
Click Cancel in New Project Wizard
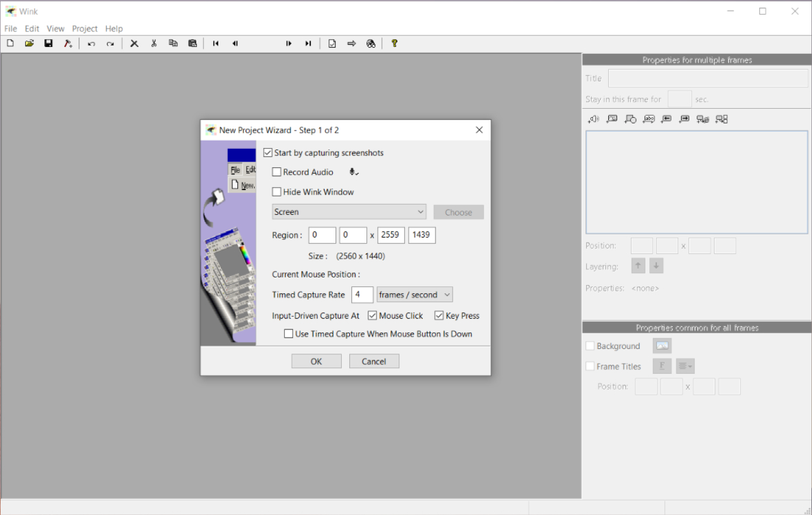click(x=374, y=361)
